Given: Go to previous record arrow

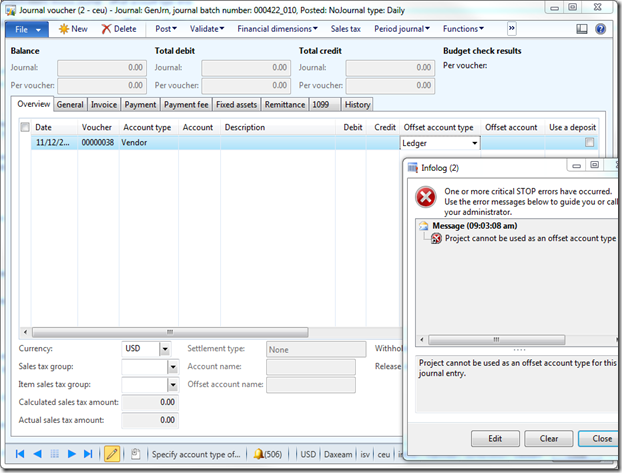Looking at the screenshot, I should 37,454.
